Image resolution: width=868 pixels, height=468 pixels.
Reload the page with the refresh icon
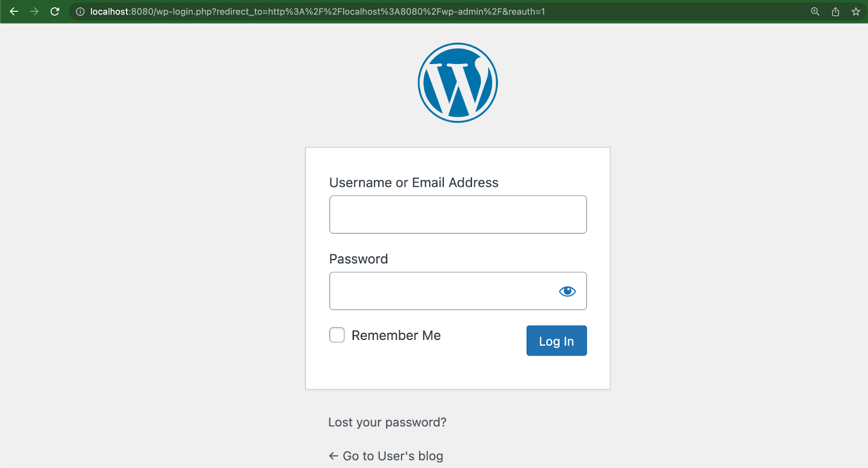(54, 11)
